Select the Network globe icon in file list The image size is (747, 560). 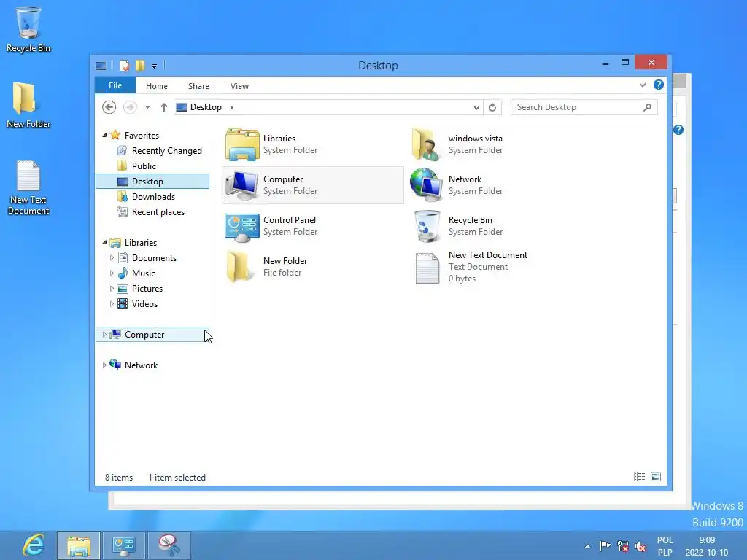coord(425,185)
